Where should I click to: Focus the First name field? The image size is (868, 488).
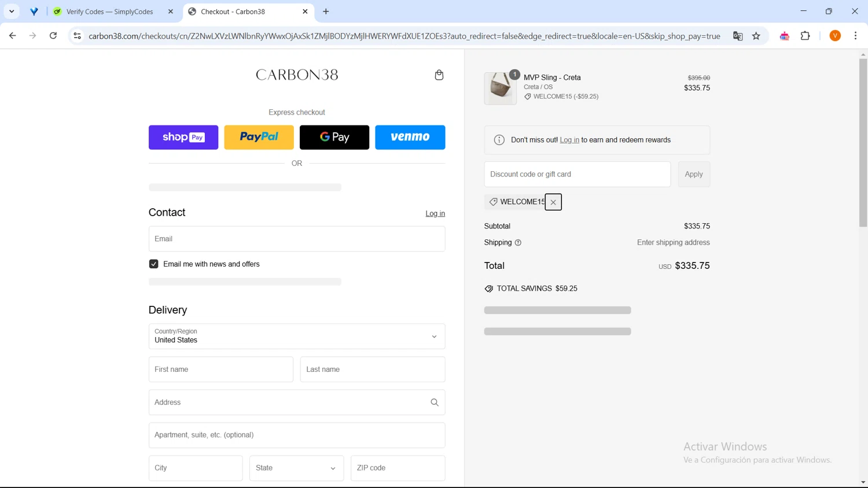221,369
